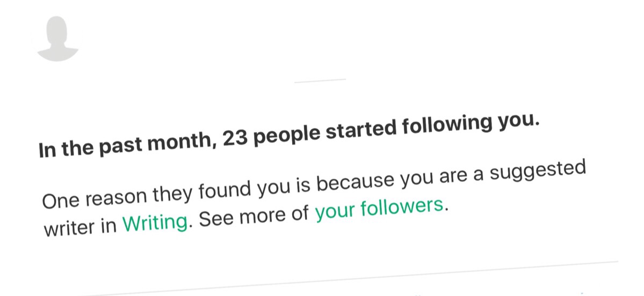Click the number 23 in the headline
The width and height of the screenshot is (644, 296).
tap(235, 139)
